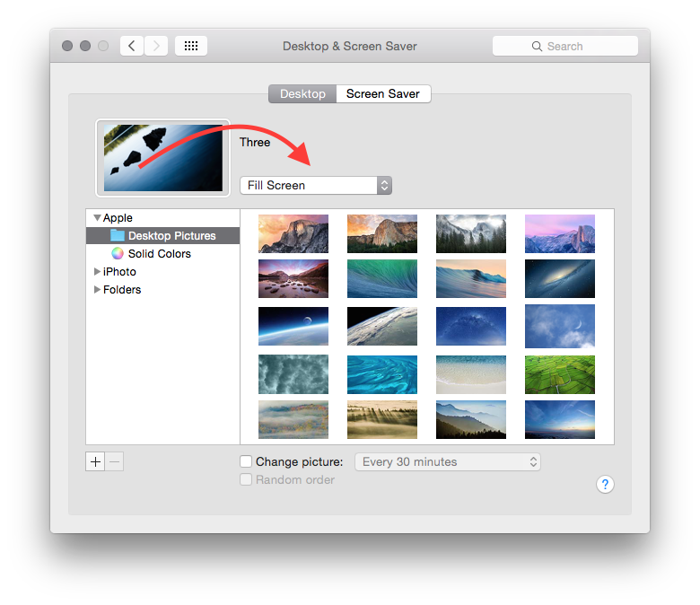This screenshot has width=700, height=605.
Task: Open the Every 30 minutes dropdown
Action: (x=447, y=461)
